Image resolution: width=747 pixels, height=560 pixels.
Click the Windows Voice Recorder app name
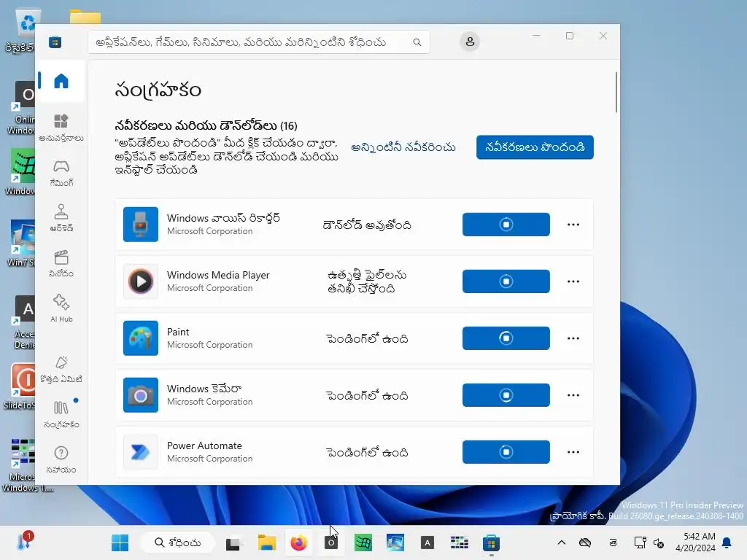coord(223,218)
